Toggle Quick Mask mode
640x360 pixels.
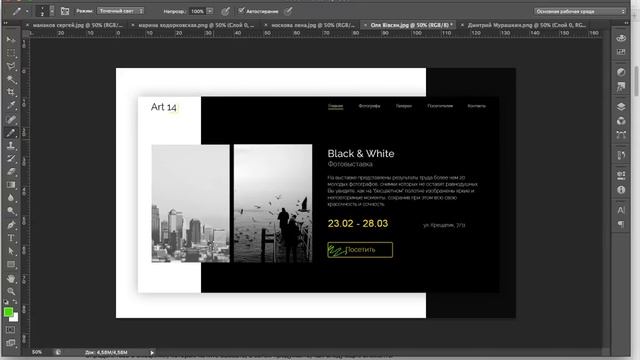pyautogui.click(x=11, y=329)
